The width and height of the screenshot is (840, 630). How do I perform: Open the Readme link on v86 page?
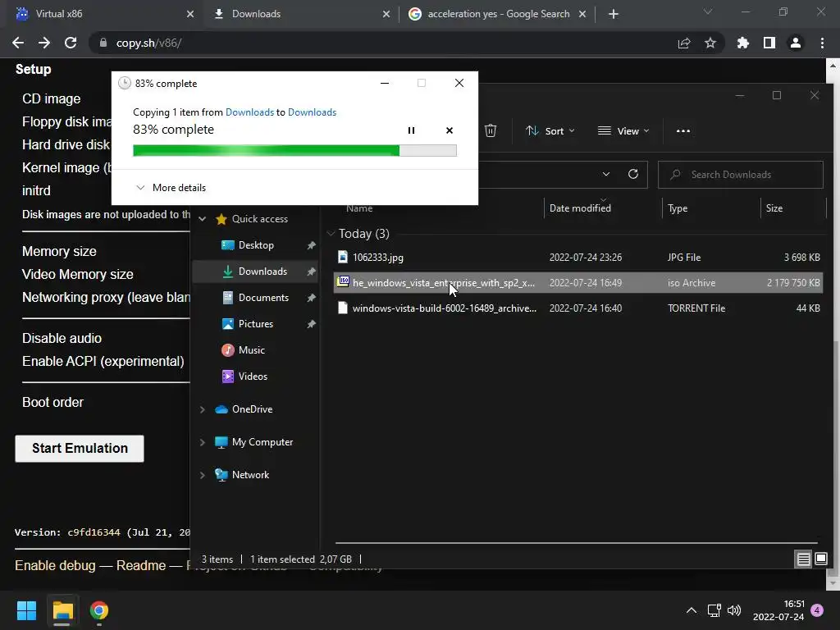pos(141,566)
